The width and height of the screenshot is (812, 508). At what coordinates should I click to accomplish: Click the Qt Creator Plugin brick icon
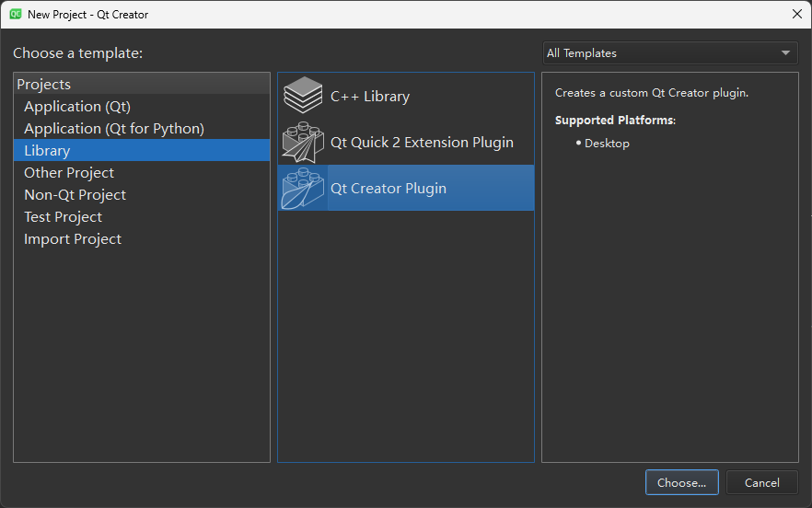tap(303, 188)
